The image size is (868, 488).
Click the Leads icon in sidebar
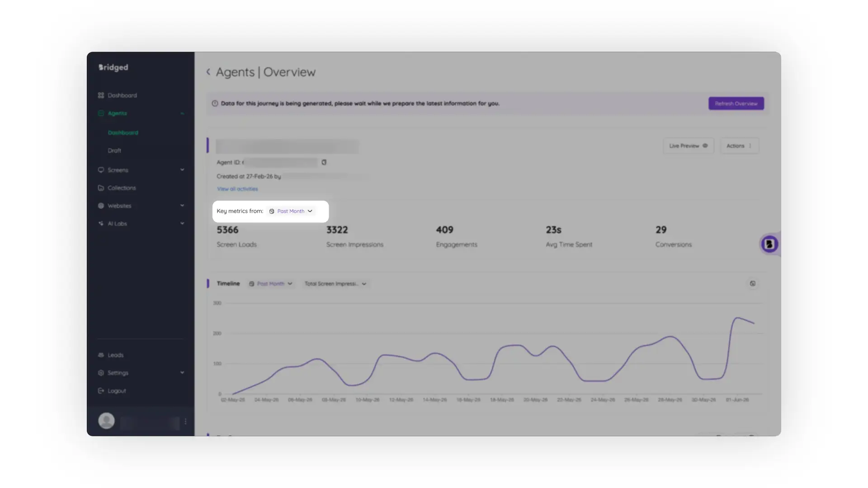tap(101, 355)
